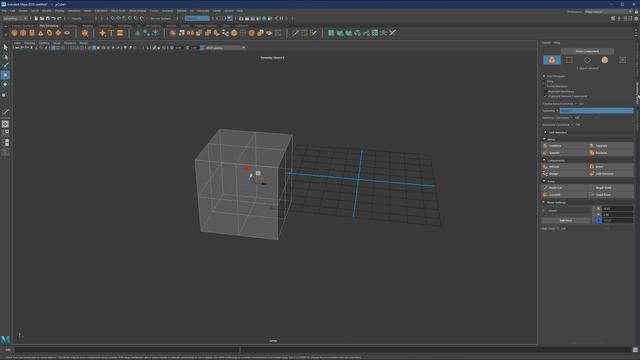Screen dimensions: 640x360
Task: Click the Redo arrow icon in status line
Action: pyautogui.click(x=59, y=18)
